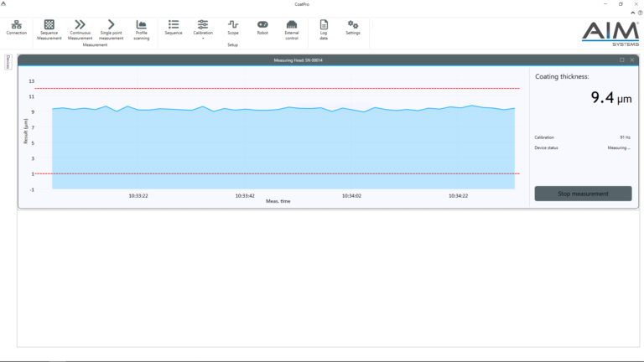Screen dimensions: 644x362
Task: Maximize the Measuring Head panel
Action: tap(622, 60)
